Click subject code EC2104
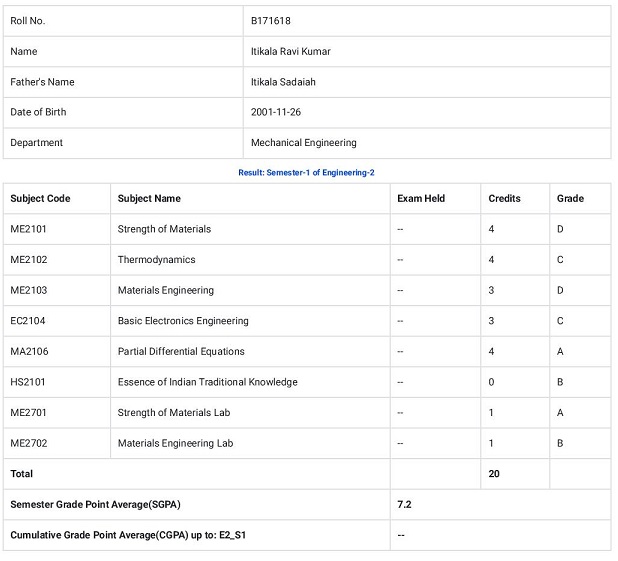 tap(28, 321)
